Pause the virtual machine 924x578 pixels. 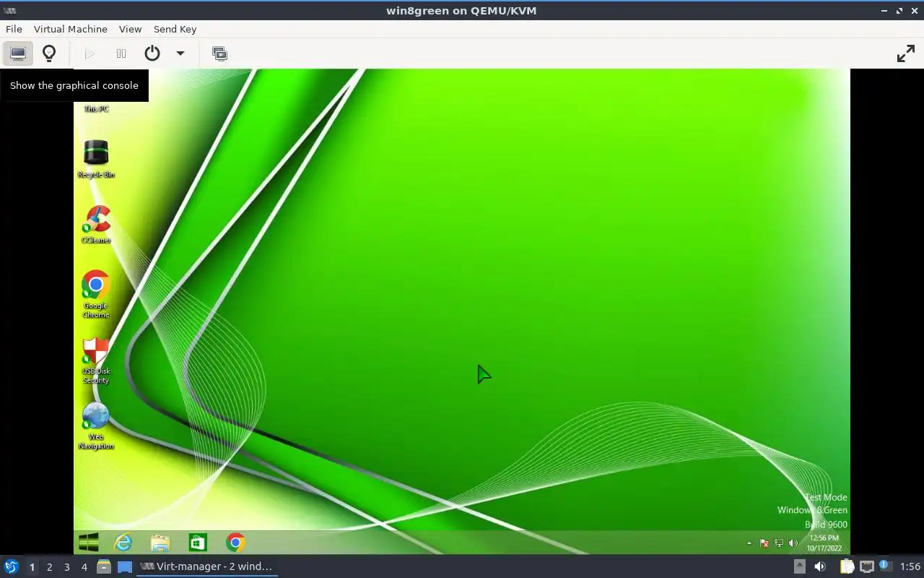(x=121, y=53)
